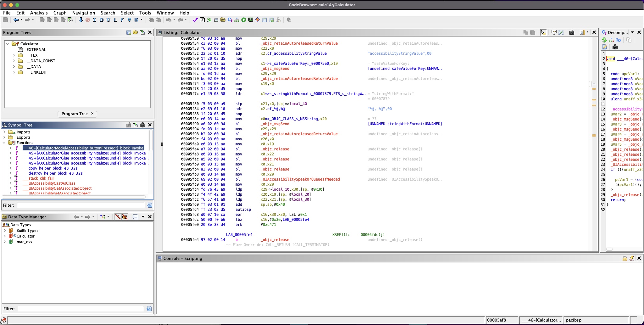Click the orange diamond toolbar icon
The image size is (644, 325).
pyautogui.click(x=258, y=20)
